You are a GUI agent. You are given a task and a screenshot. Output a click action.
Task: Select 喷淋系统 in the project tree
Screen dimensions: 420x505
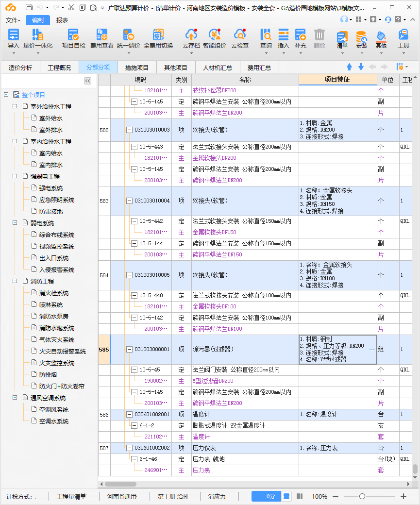pyautogui.click(x=50, y=304)
